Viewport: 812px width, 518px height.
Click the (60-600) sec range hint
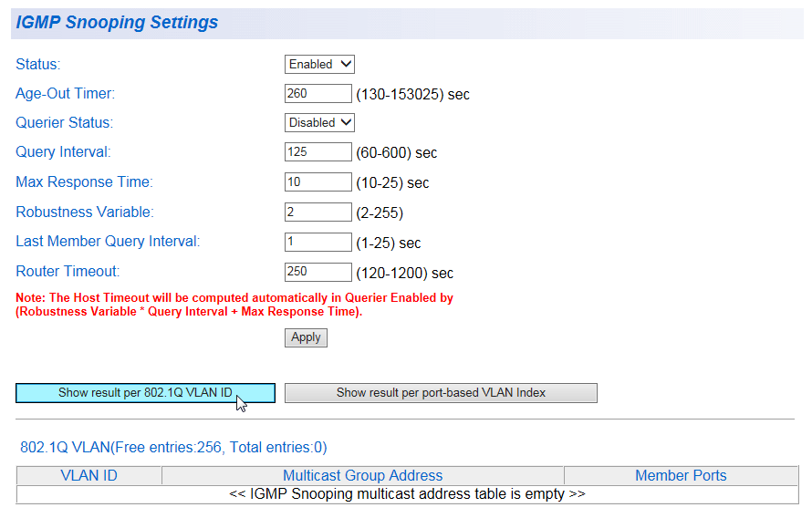[x=397, y=153]
